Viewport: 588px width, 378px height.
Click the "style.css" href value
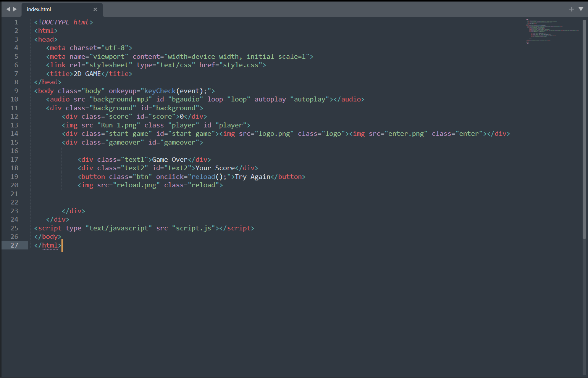(x=241, y=65)
